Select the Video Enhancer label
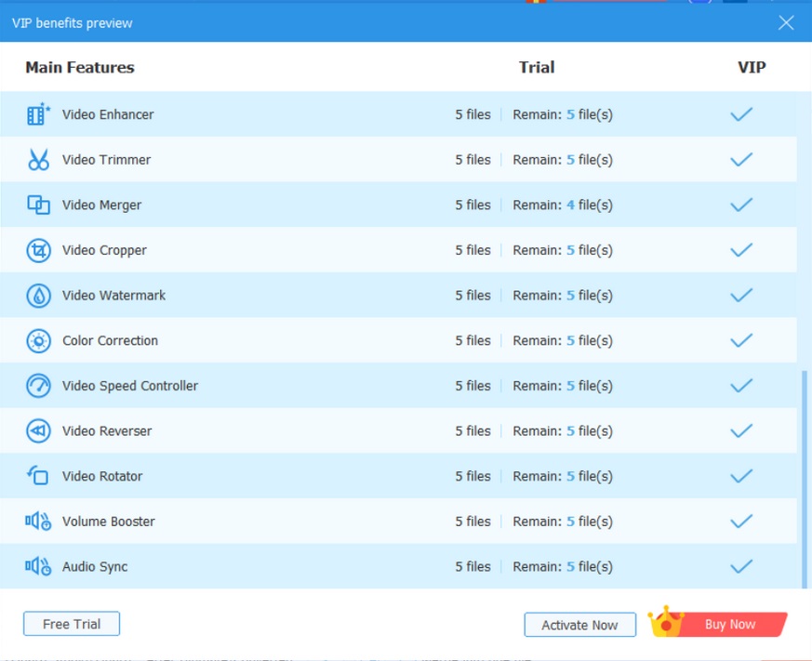Image resolution: width=812 pixels, height=661 pixels. tap(108, 114)
